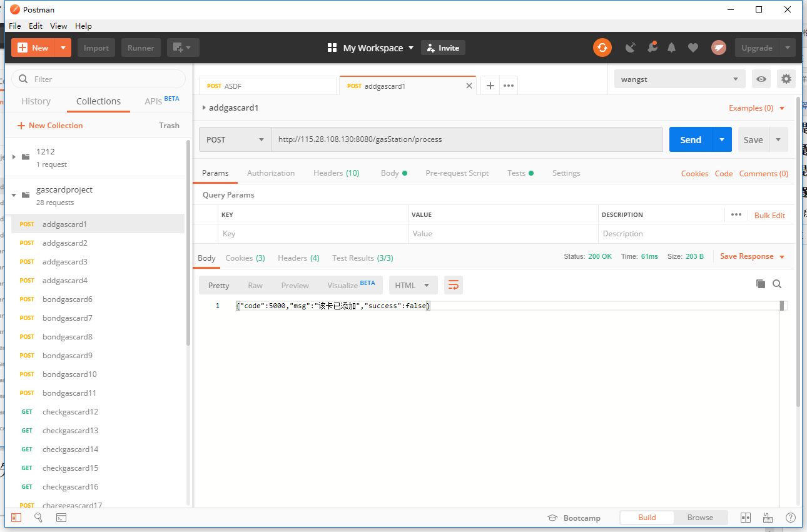The width and height of the screenshot is (807, 532).
Task: Open the satellite capture requests icon
Action: 631,48
